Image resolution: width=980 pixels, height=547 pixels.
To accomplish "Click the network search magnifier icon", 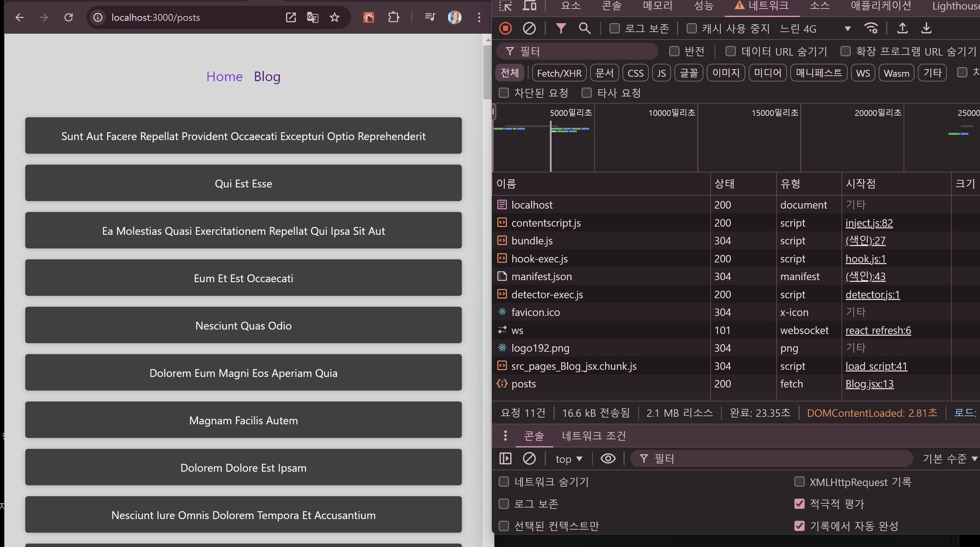I will [584, 29].
